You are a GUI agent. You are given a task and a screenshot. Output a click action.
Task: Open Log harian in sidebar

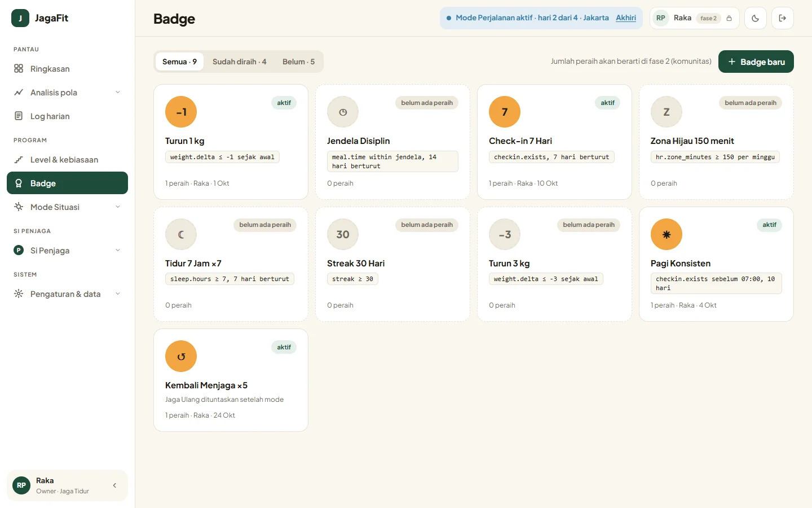tap(67, 116)
